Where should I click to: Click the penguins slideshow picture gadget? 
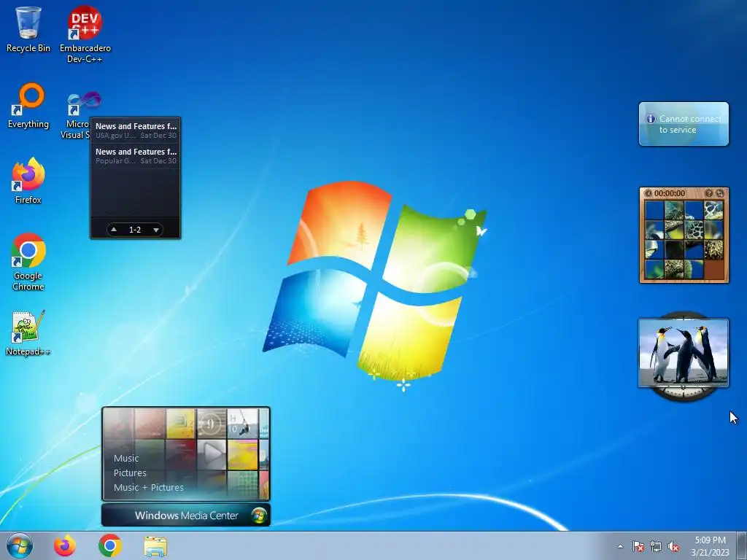pyautogui.click(x=683, y=352)
